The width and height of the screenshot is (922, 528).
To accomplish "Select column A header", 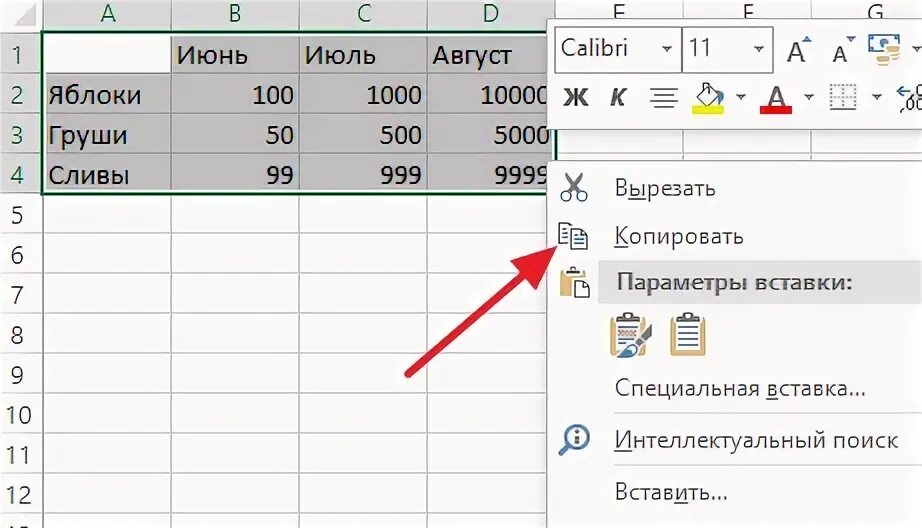I will (x=107, y=14).
